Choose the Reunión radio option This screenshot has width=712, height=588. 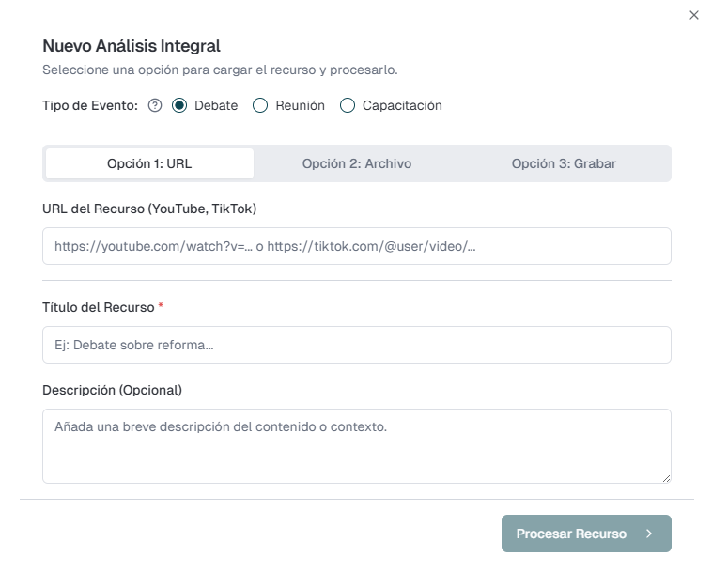point(260,105)
